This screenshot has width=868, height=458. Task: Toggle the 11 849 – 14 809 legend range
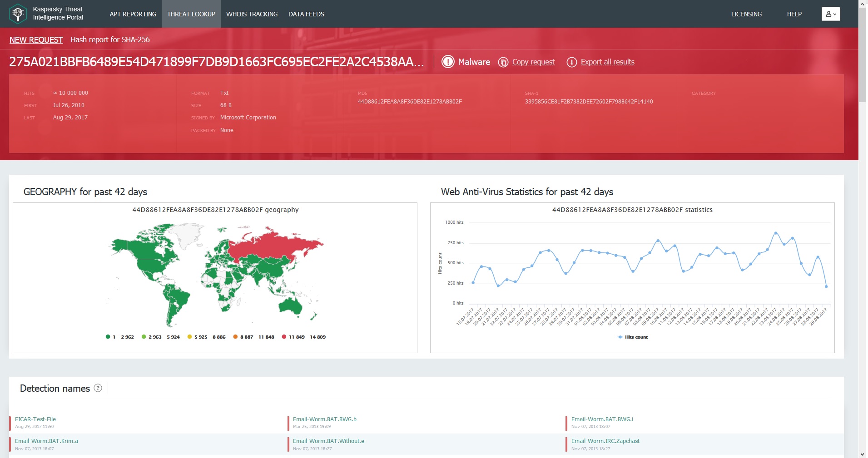(303, 337)
